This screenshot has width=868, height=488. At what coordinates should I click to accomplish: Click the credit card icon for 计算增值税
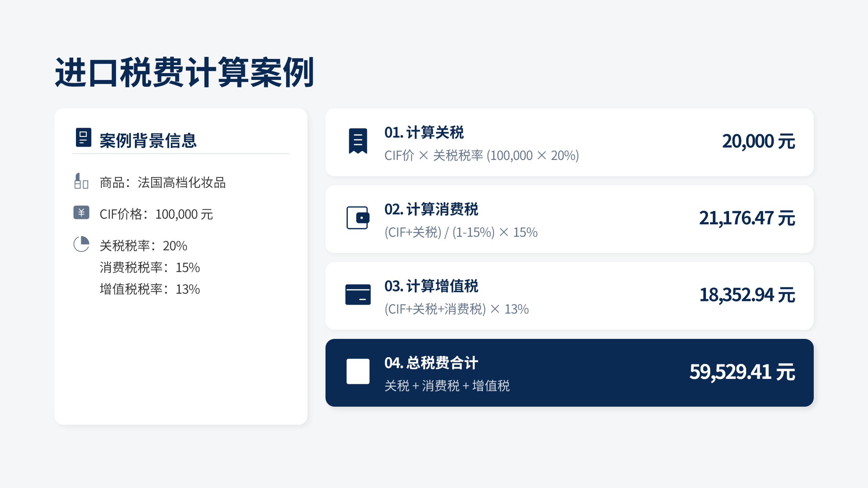tap(358, 294)
